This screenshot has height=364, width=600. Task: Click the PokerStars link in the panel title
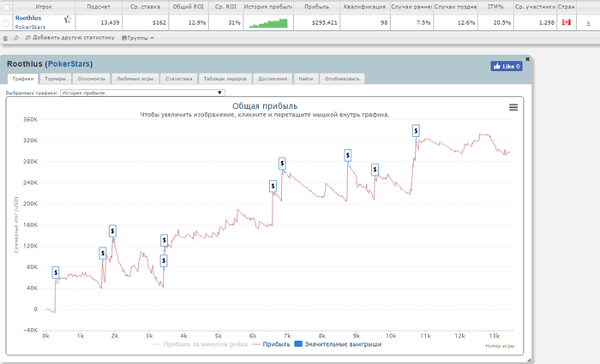(x=69, y=64)
